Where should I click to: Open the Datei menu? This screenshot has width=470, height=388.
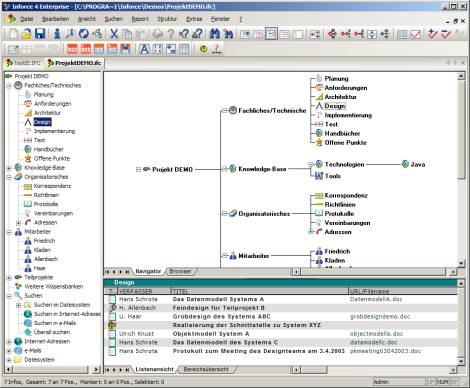[x=27, y=19]
